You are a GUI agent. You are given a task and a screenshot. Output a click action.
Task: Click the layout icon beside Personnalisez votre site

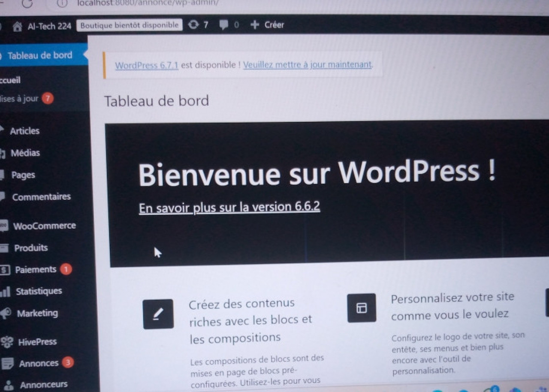pyautogui.click(x=362, y=308)
